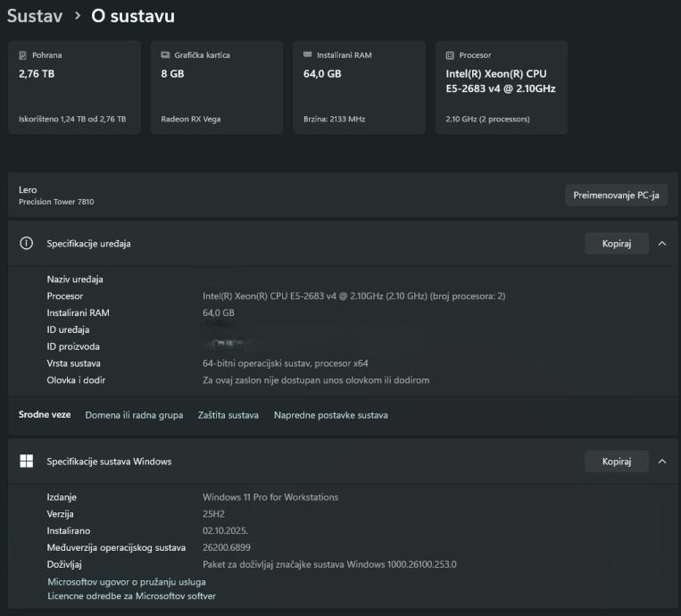This screenshot has height=616, width=681.
Task: Click the RAM icon beside Instalirani RAM
Action: pyautogui.click(x=308, y=55)
